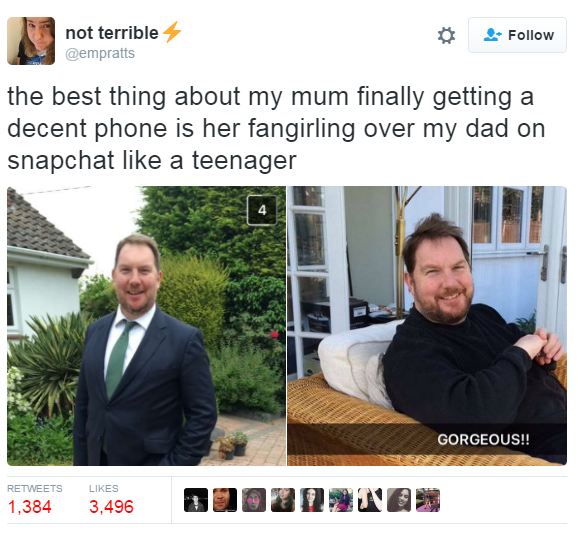Open the seventh liker avatar, black and white

click(x=370, y=500)
